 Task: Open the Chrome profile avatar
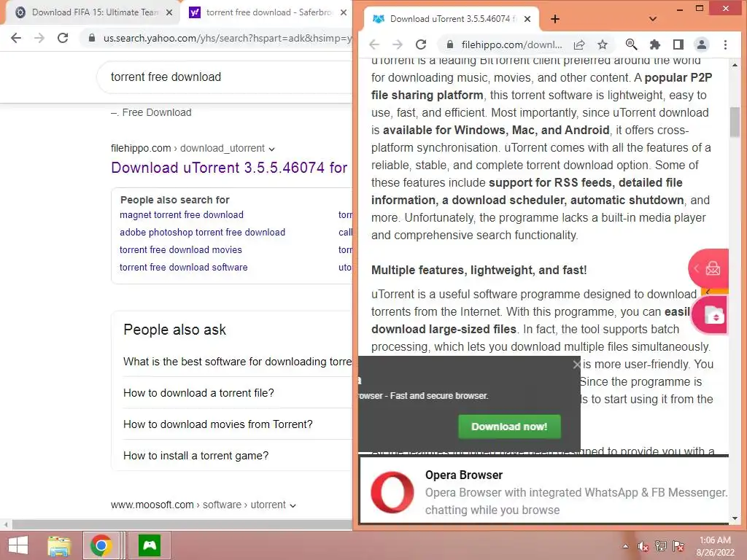[702, 44]
